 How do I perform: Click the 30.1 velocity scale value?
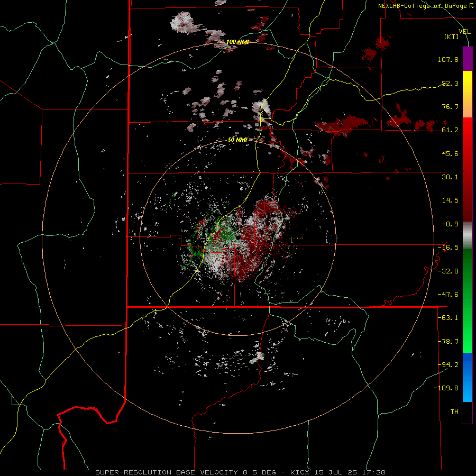pyautogui.click(x=450, y=177)
